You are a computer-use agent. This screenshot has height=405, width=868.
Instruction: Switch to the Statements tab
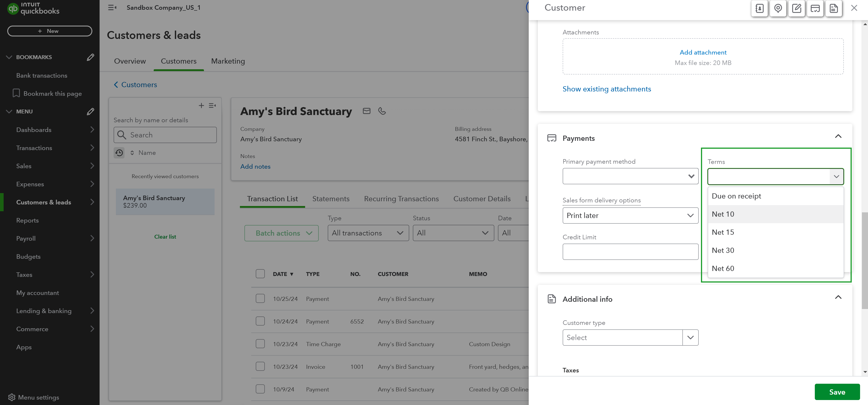point(331,199)
